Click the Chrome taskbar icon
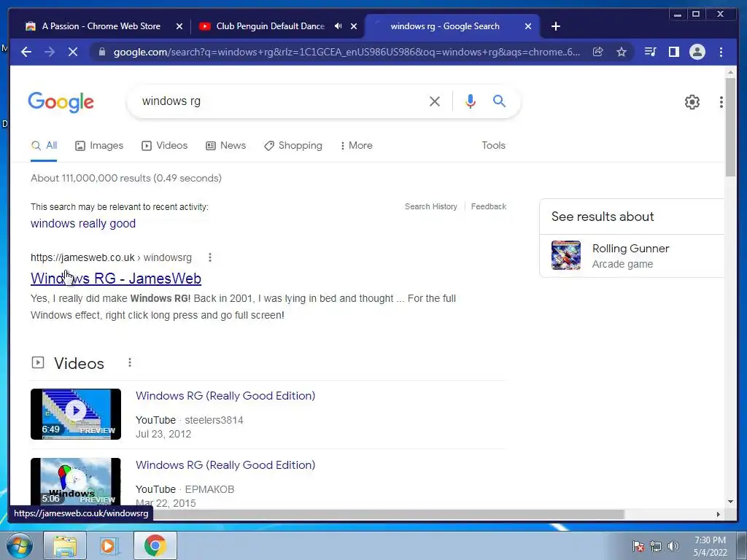 click(x=155, y=545)
